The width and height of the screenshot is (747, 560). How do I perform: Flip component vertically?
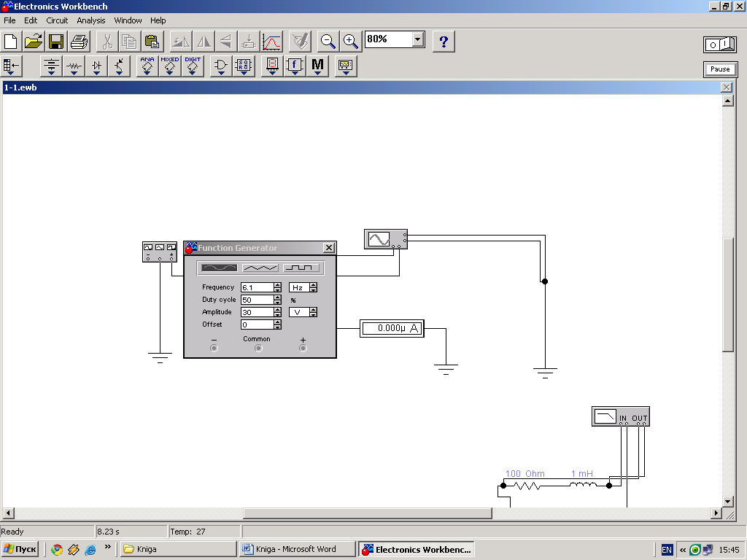point(226,42)
